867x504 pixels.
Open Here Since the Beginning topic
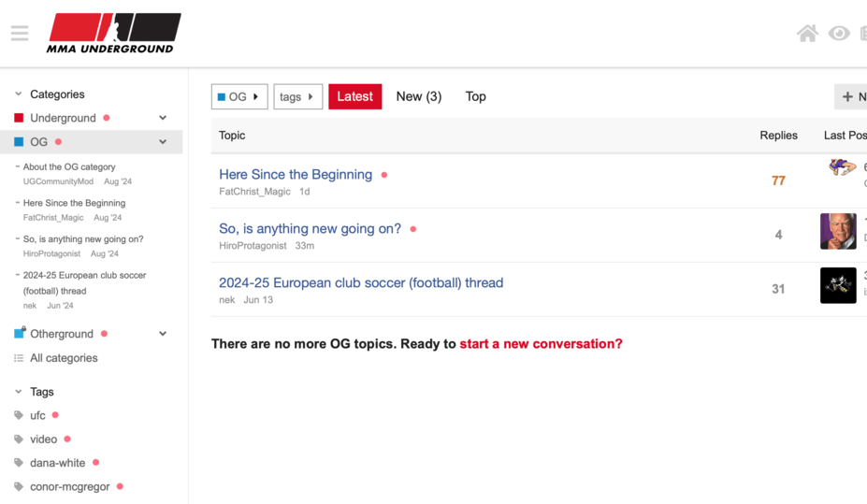tap(296, 175)
